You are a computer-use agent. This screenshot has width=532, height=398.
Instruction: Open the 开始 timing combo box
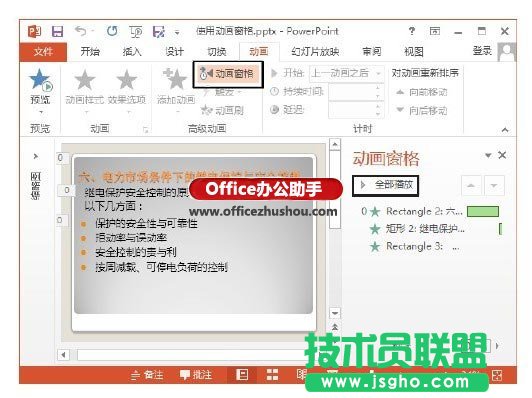click(x=346, y=73)
